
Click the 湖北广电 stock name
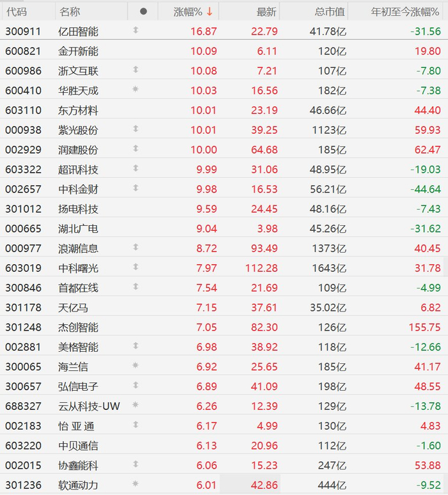pos(78,228)
